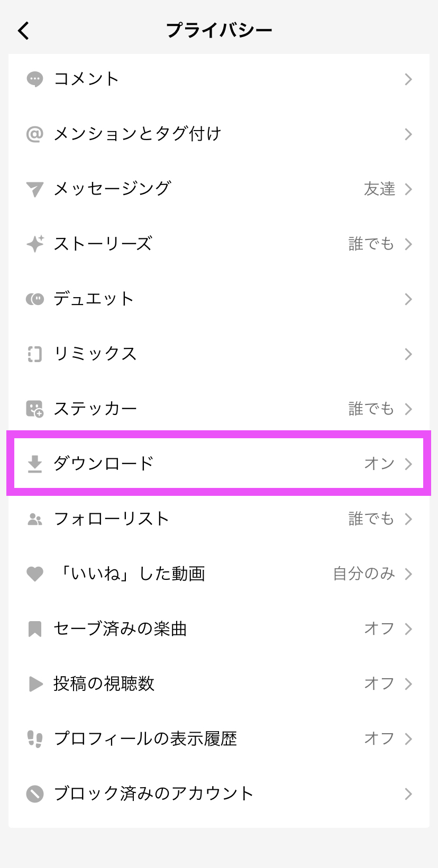Select 自分のみ value for liked videos
Screen dimensions: 438x868
(x=364, y=574)
